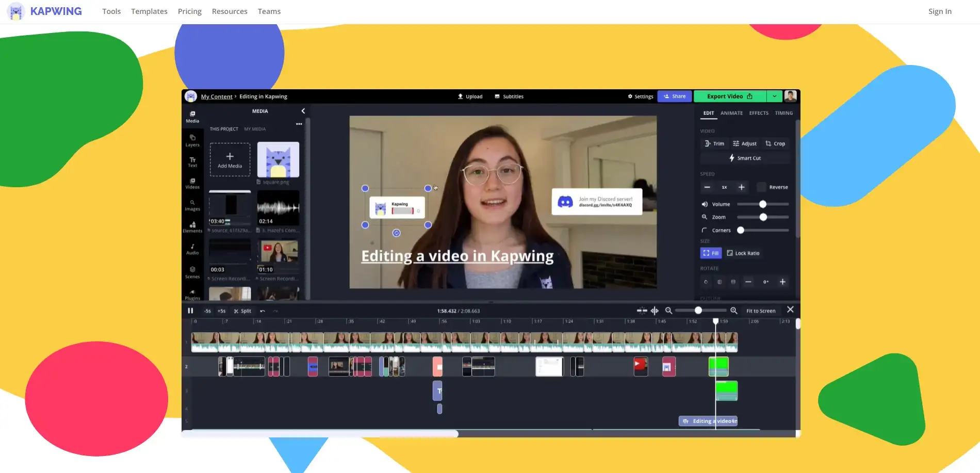Open the media panel three-dots menu

click(299, 124)
